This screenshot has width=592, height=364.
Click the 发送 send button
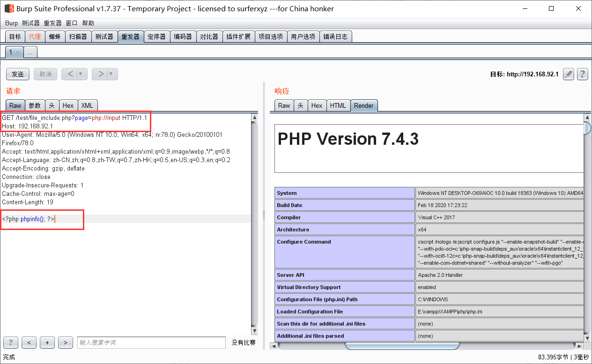[18, 74]
